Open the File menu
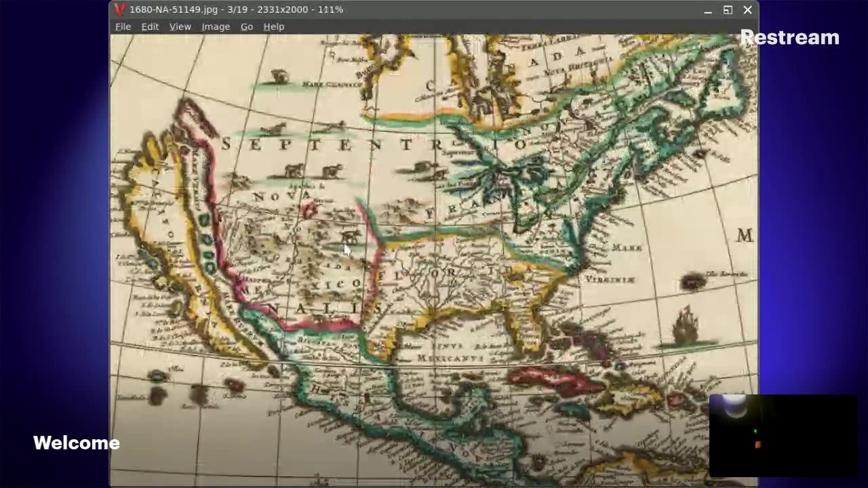868x488 pixels. click(x=123, y=26)
